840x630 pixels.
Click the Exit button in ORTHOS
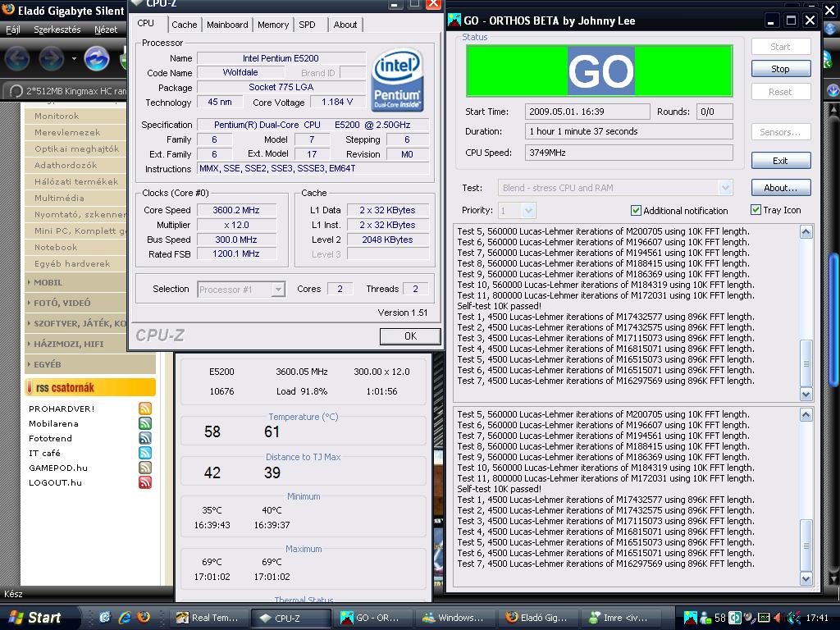(781, 161)
